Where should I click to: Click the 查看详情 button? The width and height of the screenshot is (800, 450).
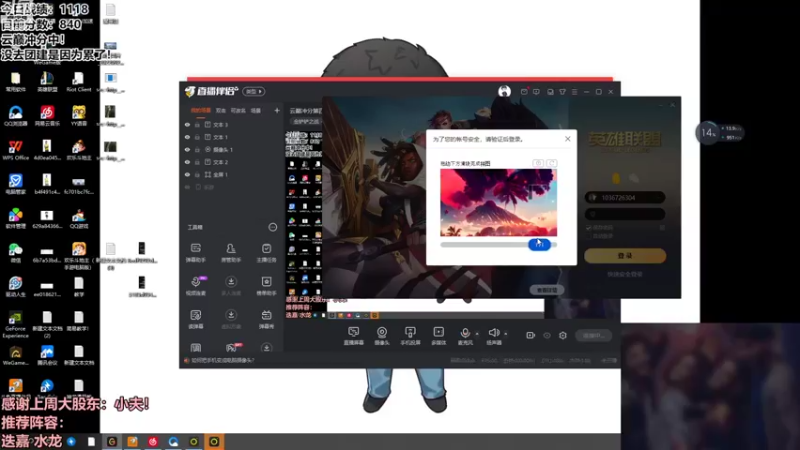click(x=546, y=290)
